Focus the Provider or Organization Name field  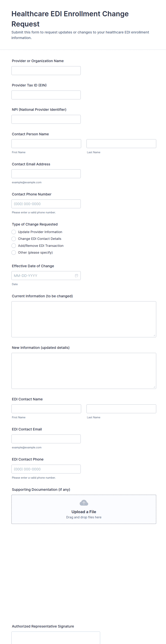click(46, 71)
